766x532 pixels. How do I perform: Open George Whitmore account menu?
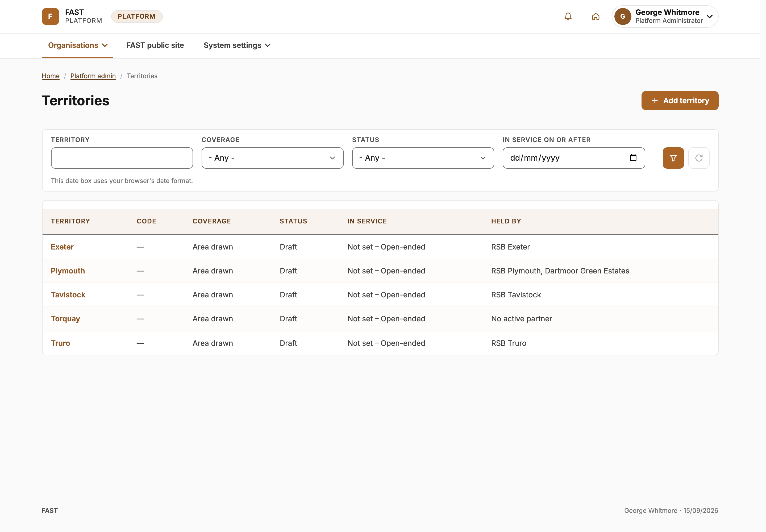coord(665,16)
